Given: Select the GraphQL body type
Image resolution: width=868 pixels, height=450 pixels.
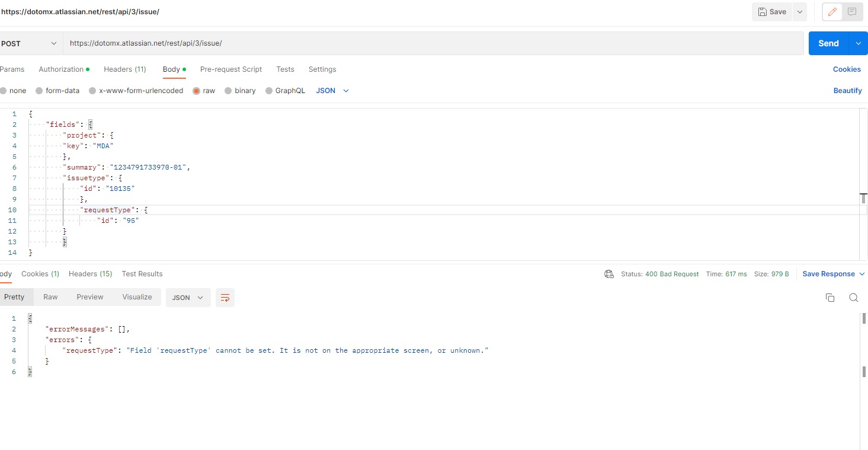Looking at the screenshot, I should (285, 91).
